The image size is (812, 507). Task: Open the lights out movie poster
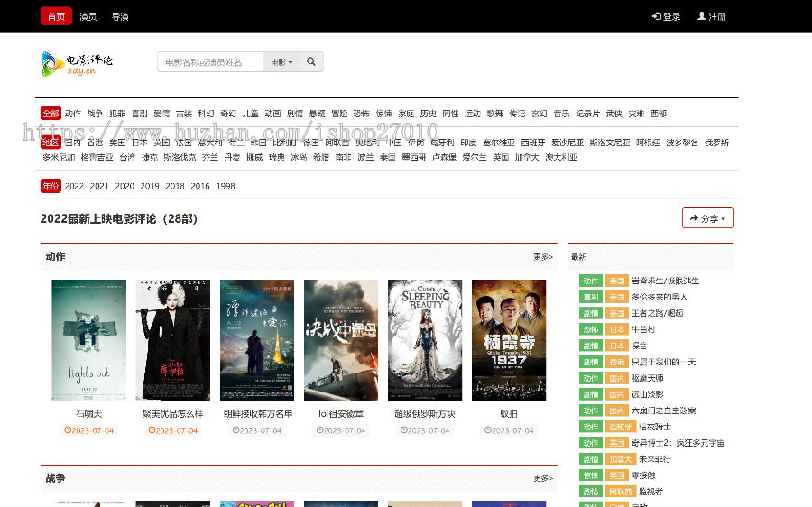tap(89, 340)
